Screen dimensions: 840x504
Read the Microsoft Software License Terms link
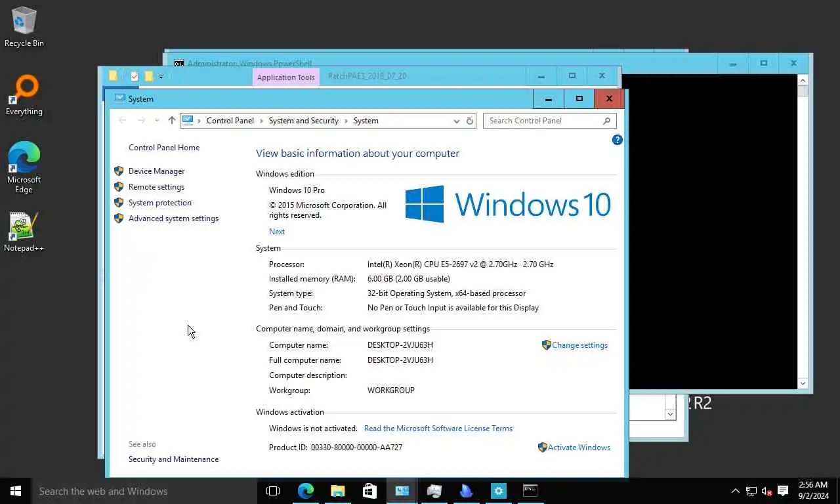(x=438, y=429)
